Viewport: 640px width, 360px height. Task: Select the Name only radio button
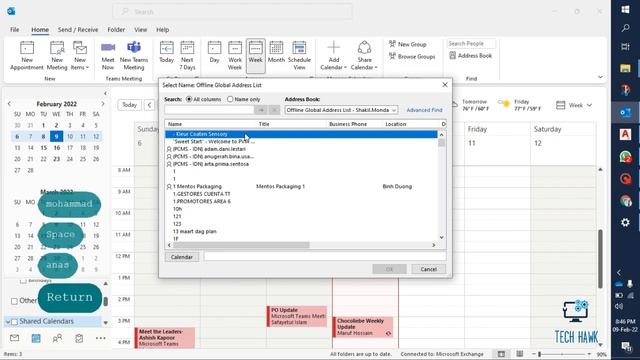coord(230,99)
